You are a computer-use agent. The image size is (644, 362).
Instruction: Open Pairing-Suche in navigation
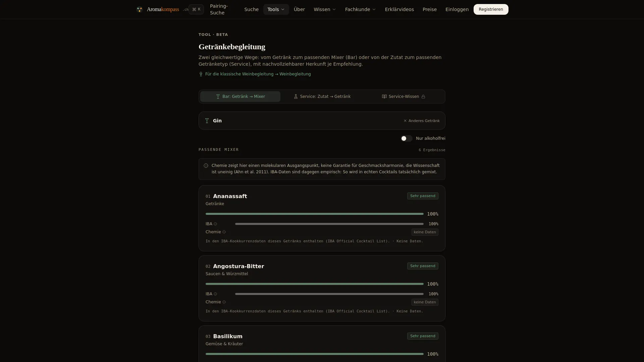point(219,9)
